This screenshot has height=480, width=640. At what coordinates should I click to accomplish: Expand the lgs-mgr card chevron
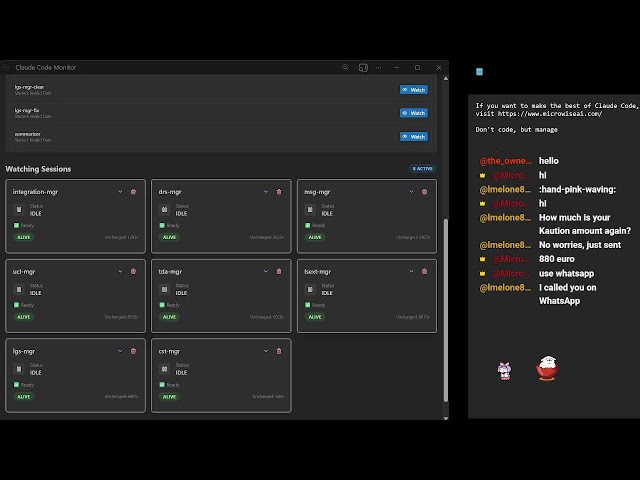tap(120, 351)
